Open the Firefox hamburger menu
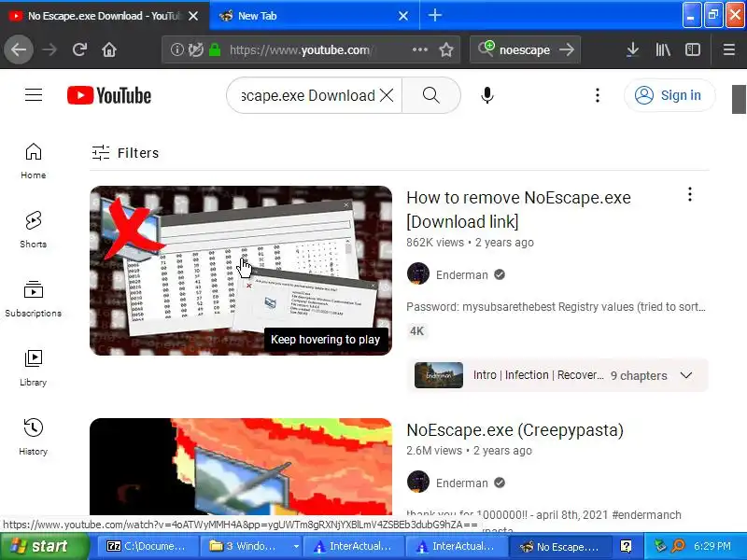747x560 pixels. click(x=729, y=49)
